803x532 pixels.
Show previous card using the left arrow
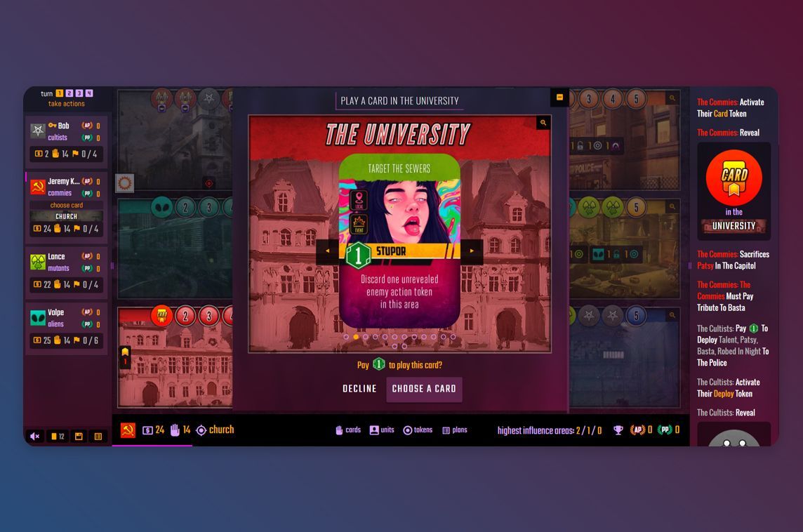pos(328,251)
